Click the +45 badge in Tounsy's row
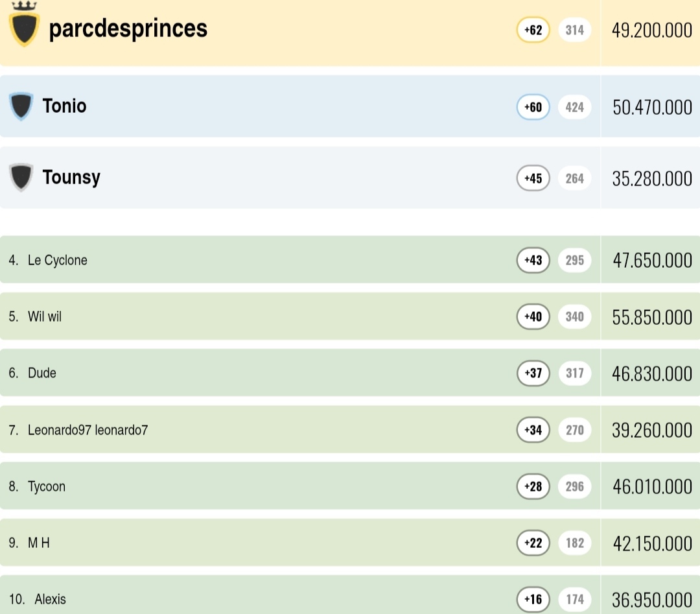Image resolution: width=700 pixels, height=614 pixels. [533, 178]
